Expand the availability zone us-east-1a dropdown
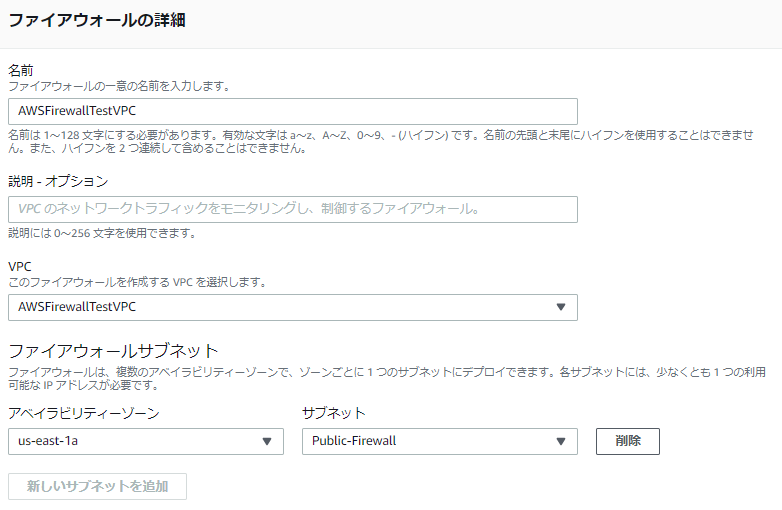This screenshot has width=782, height=510. (x=146, y=441)
